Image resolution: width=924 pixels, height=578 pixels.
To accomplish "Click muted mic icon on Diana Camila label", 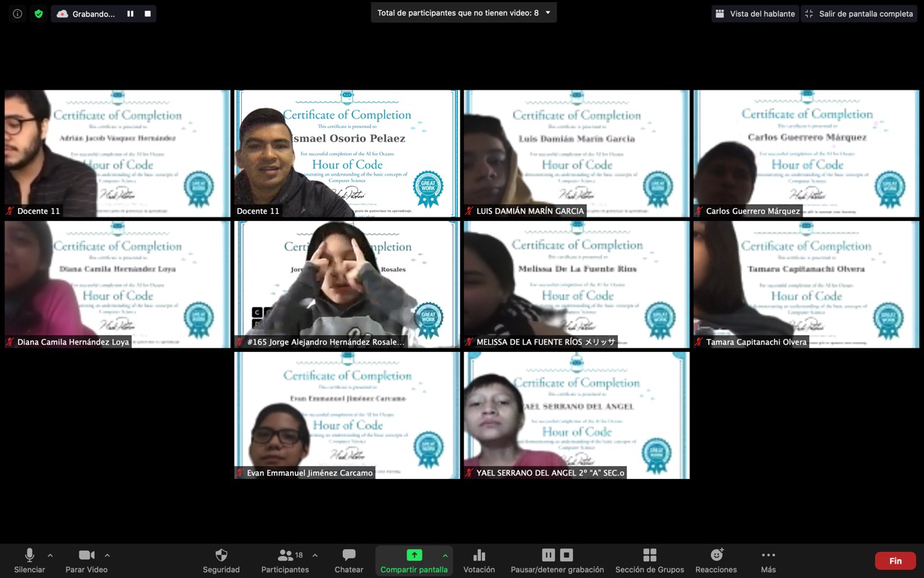I will click(10, 342).
